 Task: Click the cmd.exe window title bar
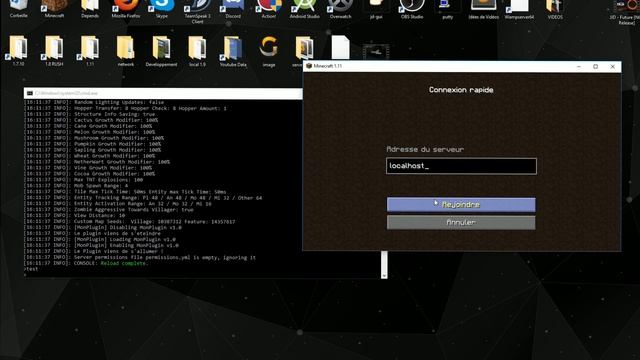pyautogui.click(x=163, y=93)
